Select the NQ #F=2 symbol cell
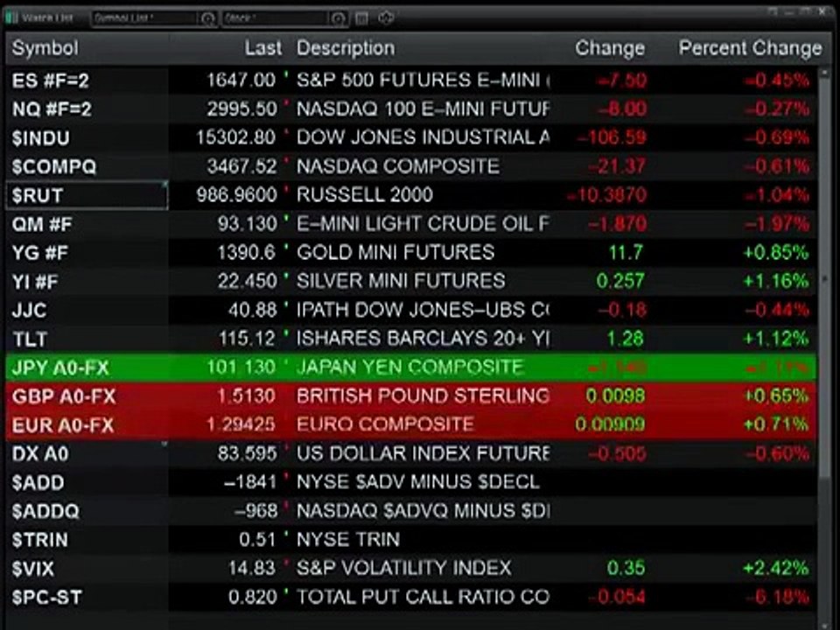This screenshot has width=840, height=630. pos(87,109)
